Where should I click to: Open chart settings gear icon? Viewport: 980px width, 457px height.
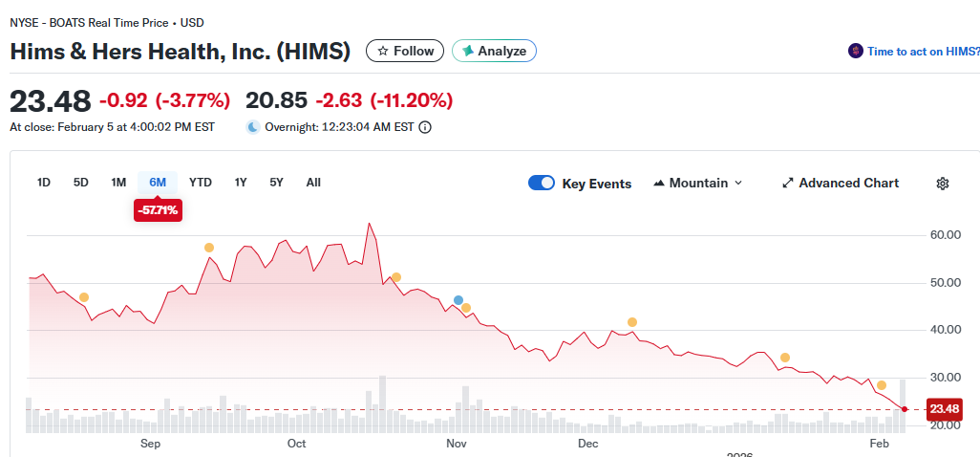pos(943,184)
